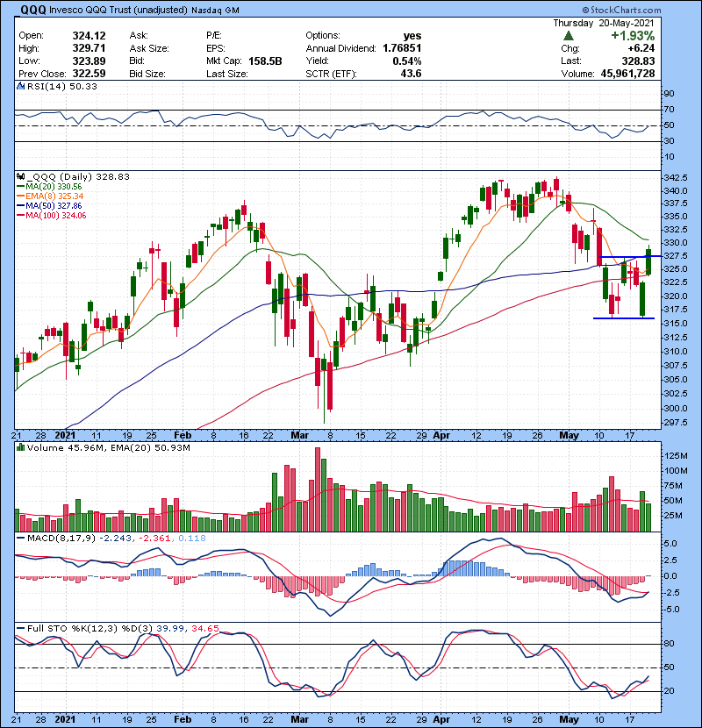Click the Low value 323.89

pos(89,61)
